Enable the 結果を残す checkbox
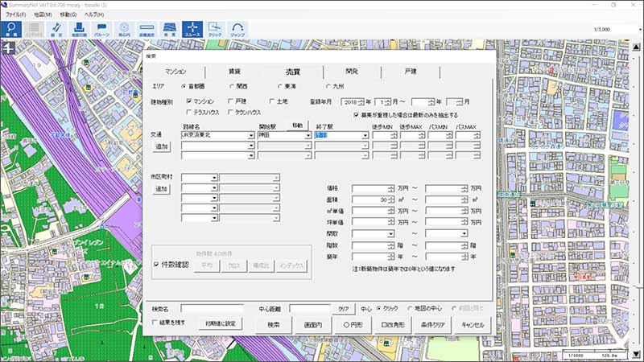The width and height of the screenshot is (644, 362). (155, 323)
